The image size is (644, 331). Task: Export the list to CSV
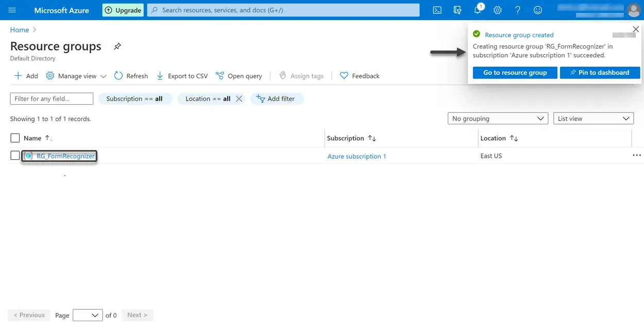point(182,76)
